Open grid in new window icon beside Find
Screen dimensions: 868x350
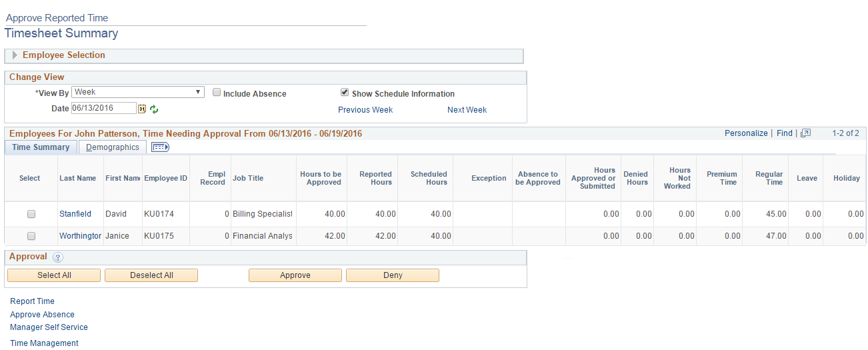point(805,133)
